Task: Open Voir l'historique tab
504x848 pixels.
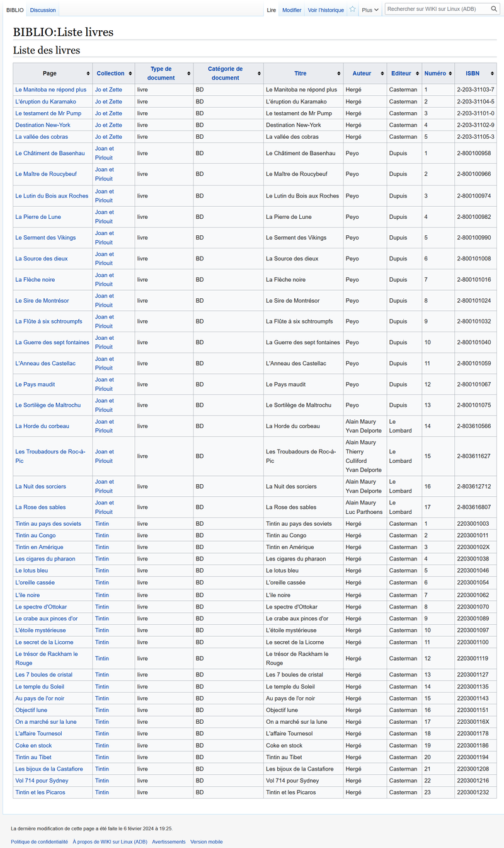Action: (x=326, y=10)
